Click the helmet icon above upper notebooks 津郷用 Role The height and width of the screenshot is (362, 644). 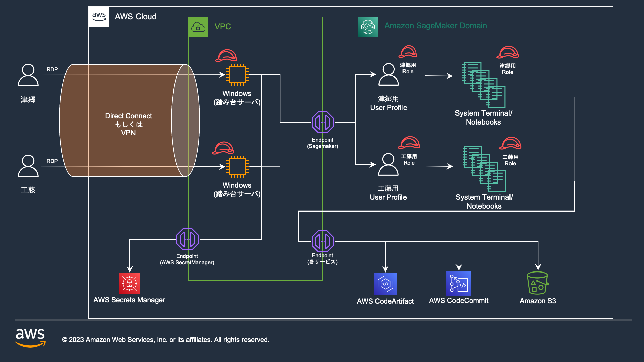click(x=507, y=52)
